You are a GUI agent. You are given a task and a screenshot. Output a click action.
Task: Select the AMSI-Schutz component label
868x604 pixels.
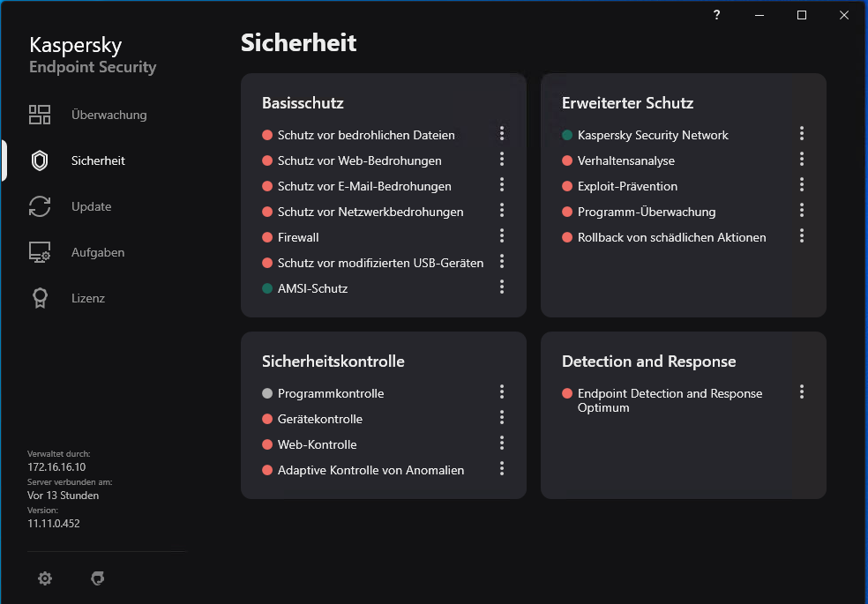coord(313,288)
